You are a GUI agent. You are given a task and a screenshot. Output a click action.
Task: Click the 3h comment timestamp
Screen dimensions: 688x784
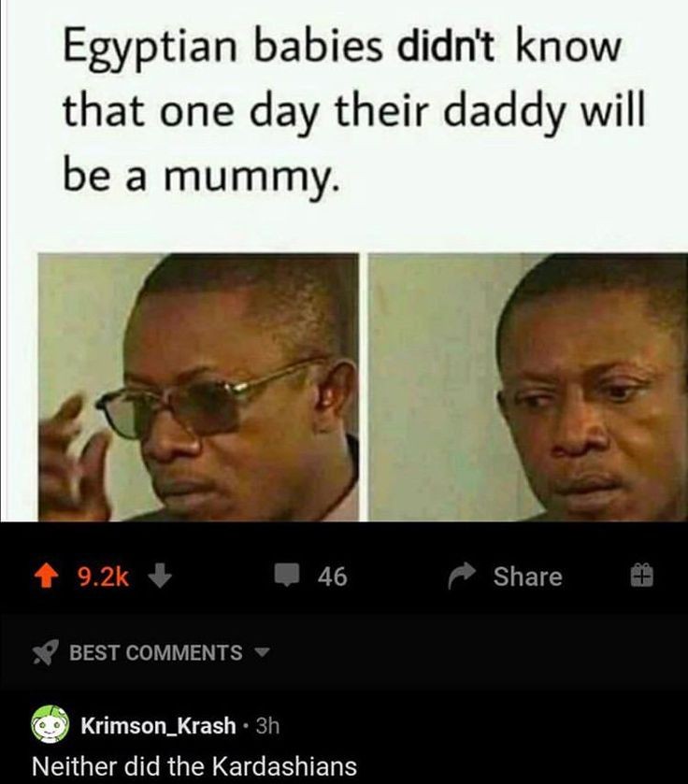pyautogui.click(x=267, y=725)
